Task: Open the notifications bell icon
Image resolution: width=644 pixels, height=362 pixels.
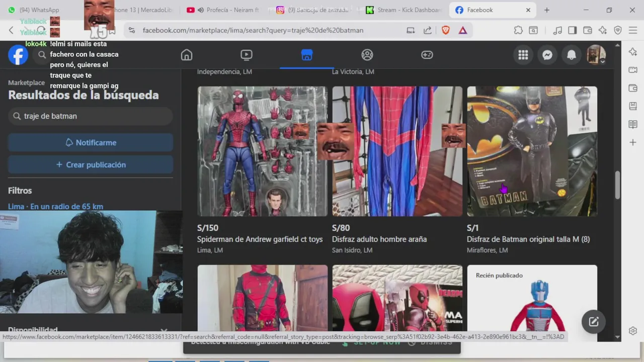Action: pos(572,55)
